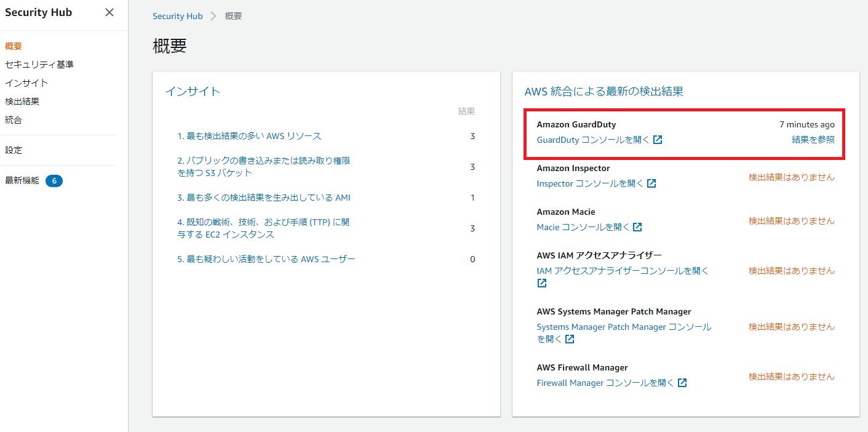Image resolution: width=868 pixels, height=432 pixels.
Task: Open 検出結果 in the sidebar
Action: coord(22,102)
